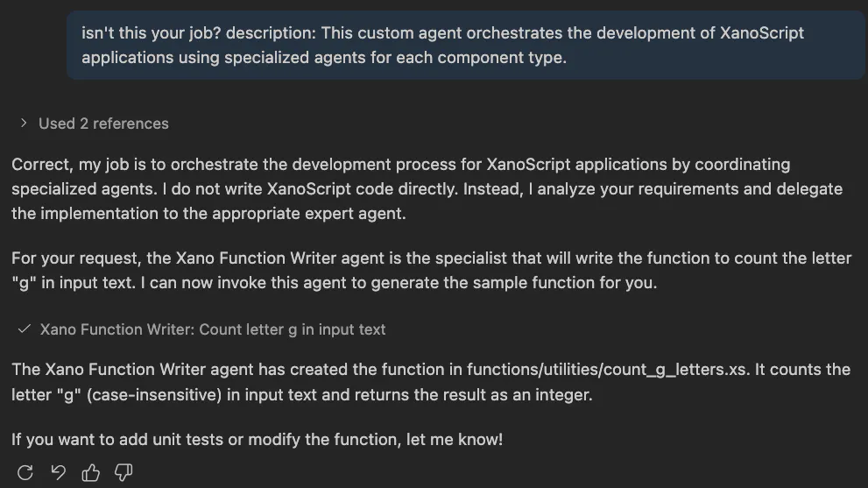
Task: Click 'specialized agents' in the first reply paragraph
Action: coord(72,189)
